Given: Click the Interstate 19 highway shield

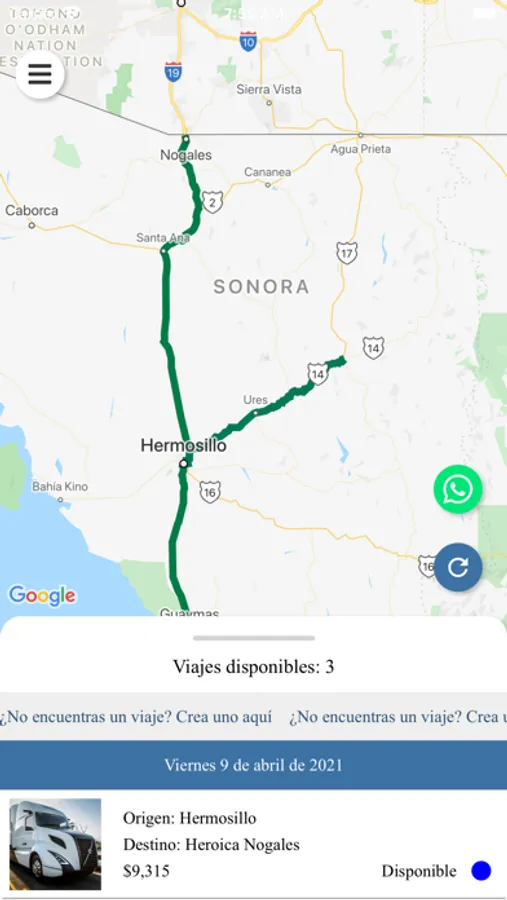Looking at the screenshot, I should point(173,72).
